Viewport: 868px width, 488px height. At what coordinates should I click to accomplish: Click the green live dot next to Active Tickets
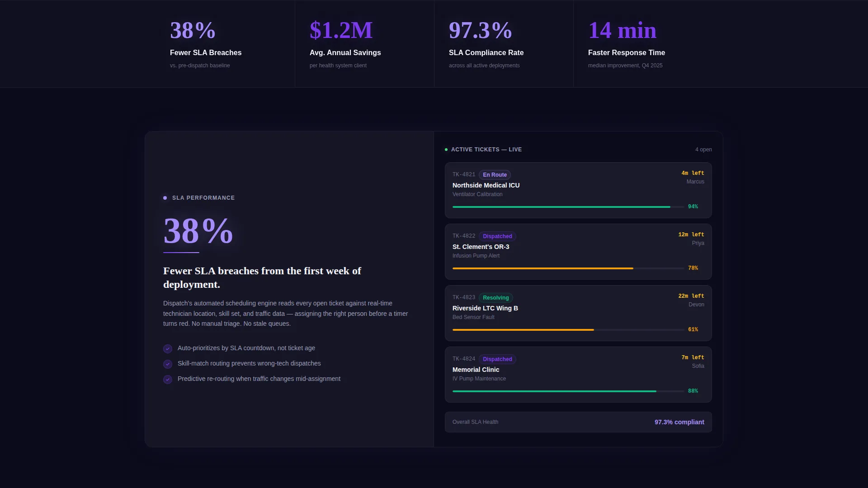click(446, 150)
